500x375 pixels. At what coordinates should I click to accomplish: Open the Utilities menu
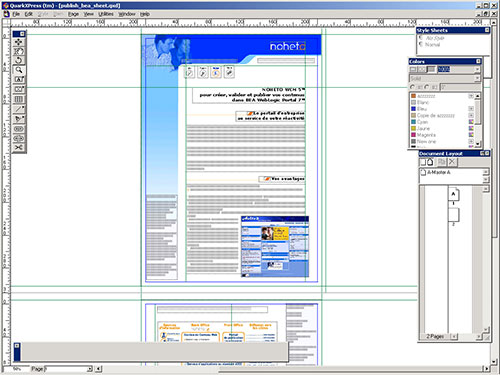[106, 14]
